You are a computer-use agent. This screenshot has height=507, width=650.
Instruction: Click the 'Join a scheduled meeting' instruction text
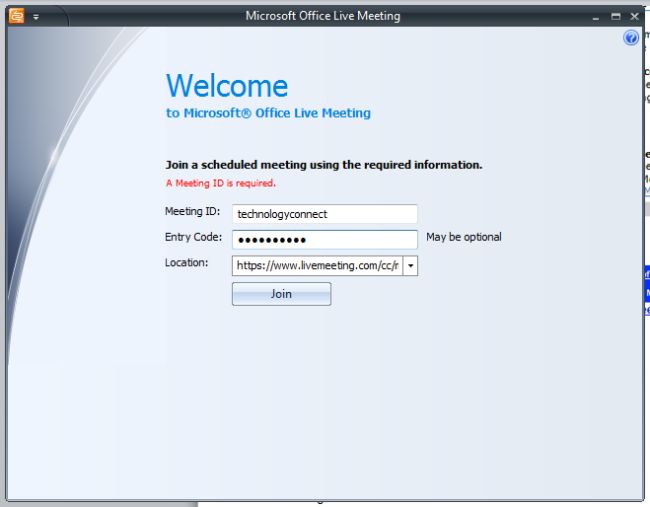(324, 165)
